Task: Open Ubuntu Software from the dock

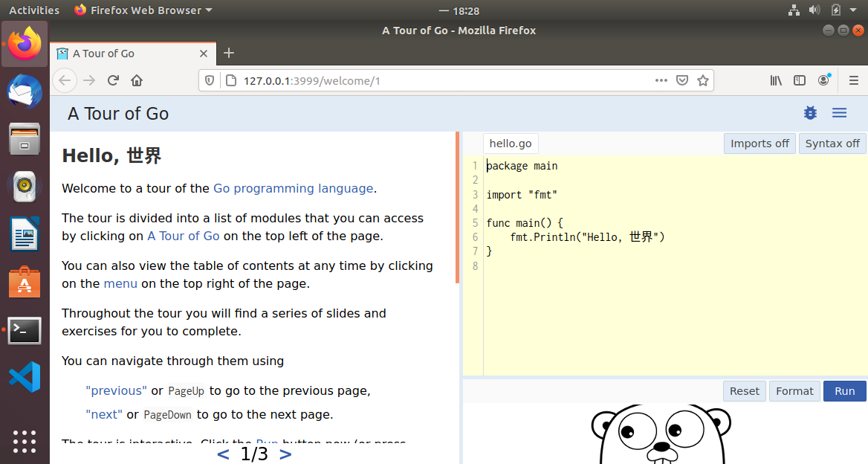Action: [x=25, y=282]
